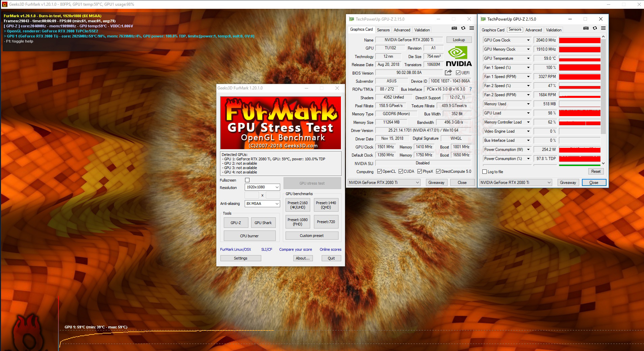Click the GPU-Z title bar icon of Graphics Card window

(351, 19)
